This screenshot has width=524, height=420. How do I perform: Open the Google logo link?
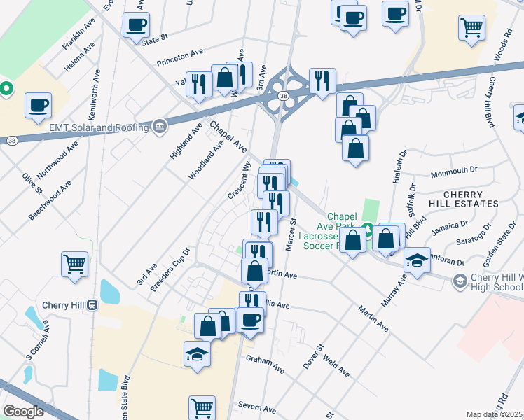[x=23, y=412]
